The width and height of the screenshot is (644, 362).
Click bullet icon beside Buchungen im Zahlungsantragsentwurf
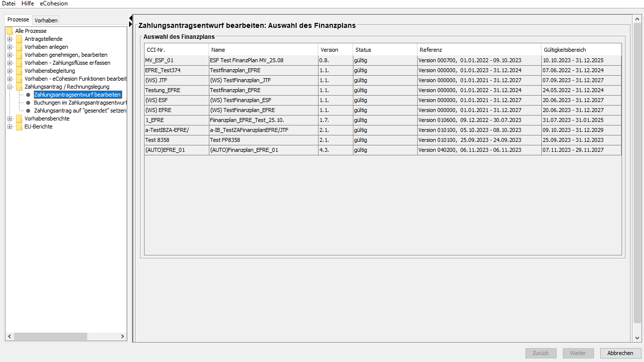28,103
